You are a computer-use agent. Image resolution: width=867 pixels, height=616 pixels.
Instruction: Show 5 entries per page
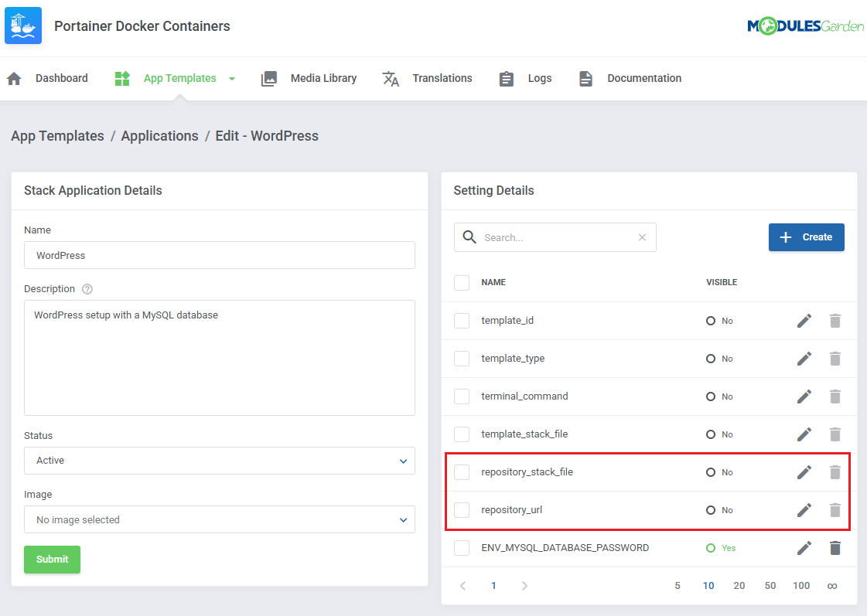pyautogui.click(x=678, y=586)
